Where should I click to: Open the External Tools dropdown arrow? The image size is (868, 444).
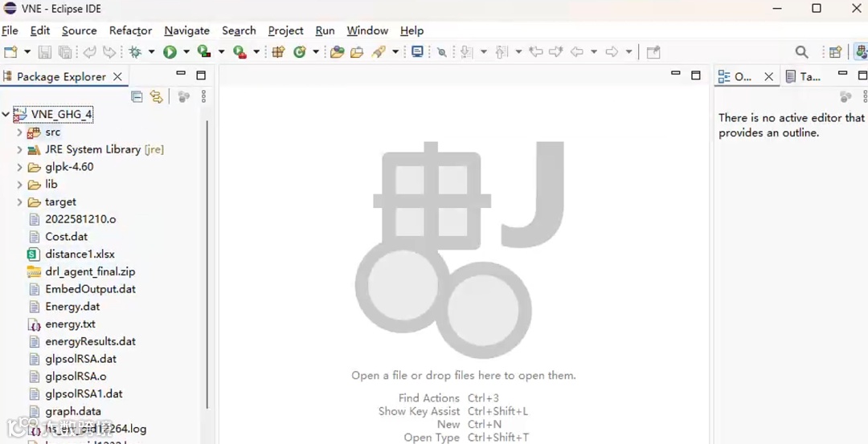pyautogui.click(x=256, y=52)
